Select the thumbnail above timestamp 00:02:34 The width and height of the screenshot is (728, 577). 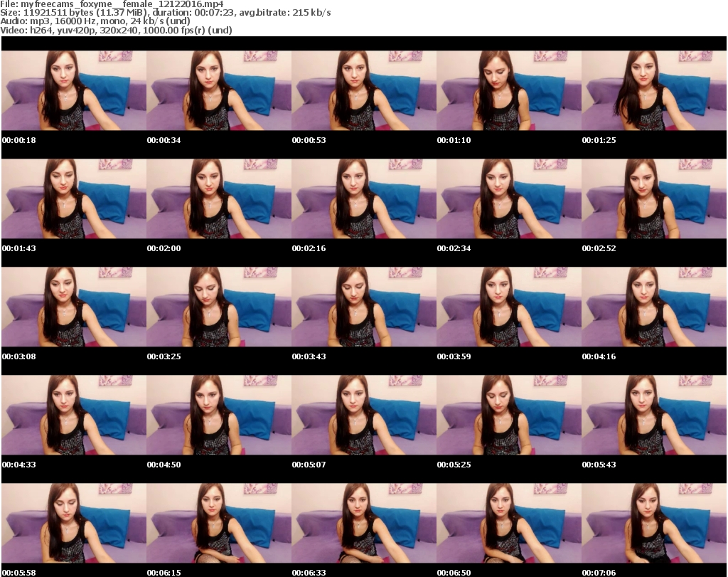(509, 198)
